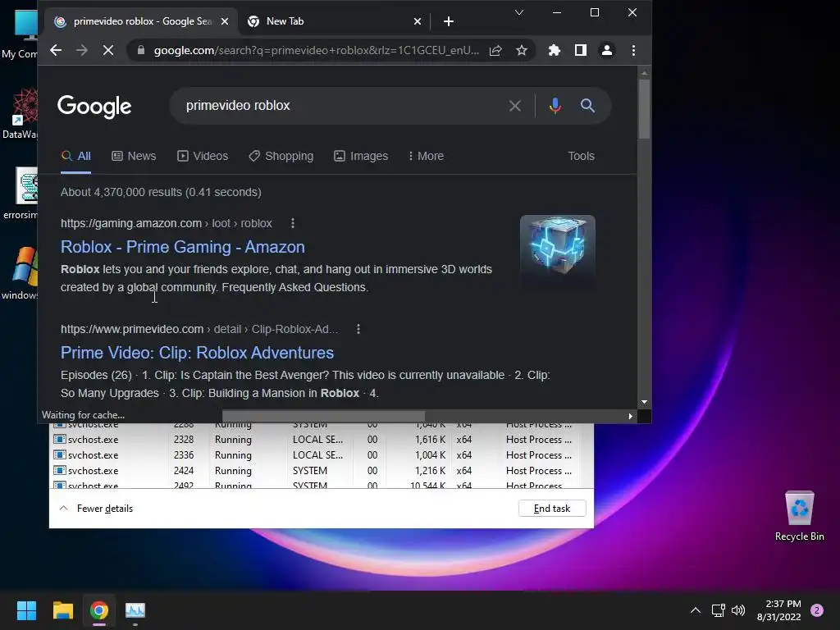Screen dimensions: 840x630
Task: Select the windows desktop icon
Action: point(21,273)
